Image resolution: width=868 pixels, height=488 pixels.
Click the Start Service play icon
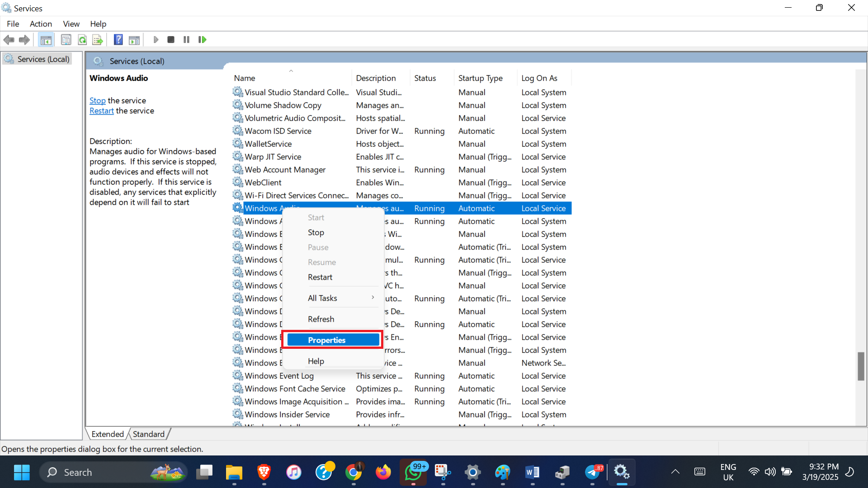[156, 40]
